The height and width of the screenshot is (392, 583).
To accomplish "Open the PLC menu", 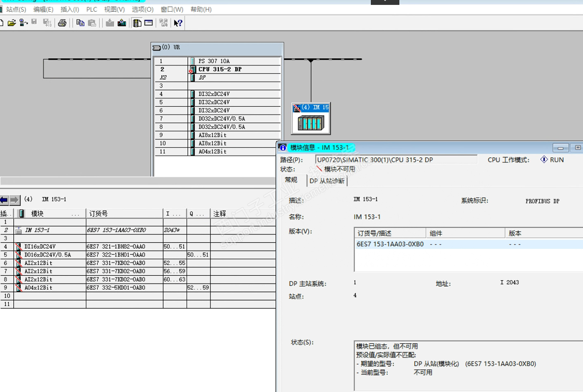I will (92, 9).
